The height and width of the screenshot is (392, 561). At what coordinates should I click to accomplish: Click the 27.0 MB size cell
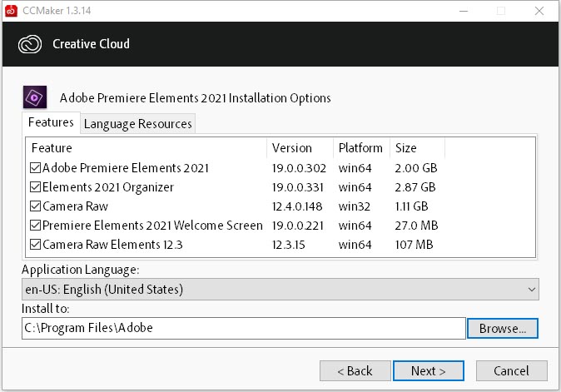click(416, 226)
